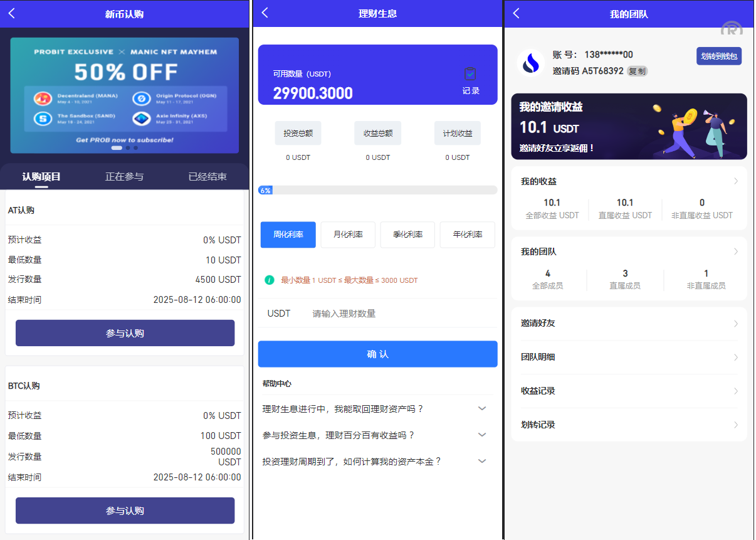Click the 请输入理财数量 input field
756x540 pixels.
[401, 314]
